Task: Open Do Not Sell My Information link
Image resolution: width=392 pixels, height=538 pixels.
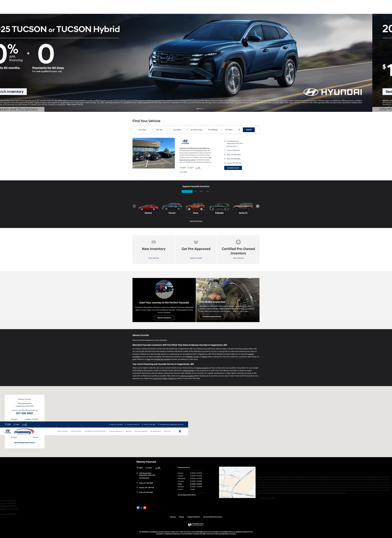Action: (x=213, y=517)
